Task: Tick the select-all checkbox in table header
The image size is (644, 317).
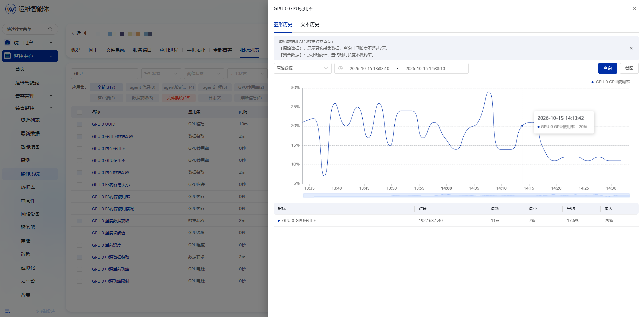Action: (79, 112)
